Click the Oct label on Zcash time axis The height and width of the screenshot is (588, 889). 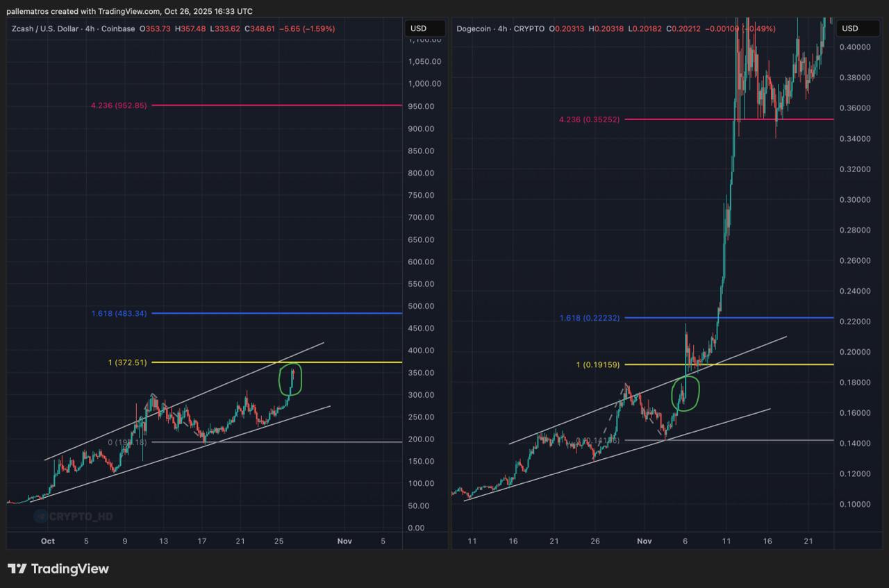tap(47, 541)
